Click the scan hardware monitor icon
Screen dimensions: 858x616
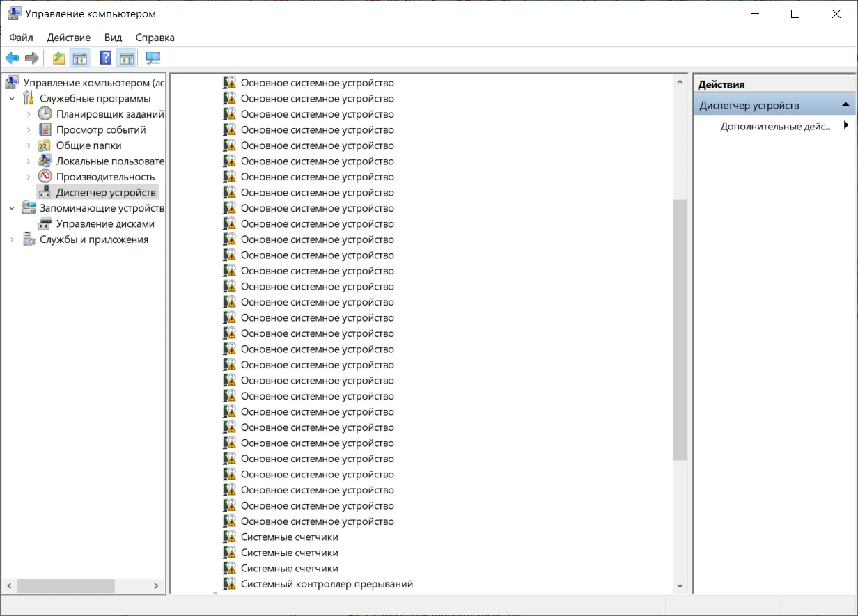(153, 58)
